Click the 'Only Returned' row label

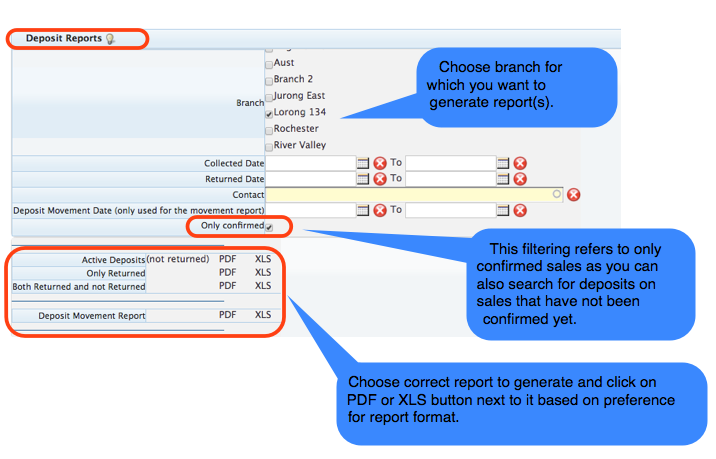pos(116,273)
